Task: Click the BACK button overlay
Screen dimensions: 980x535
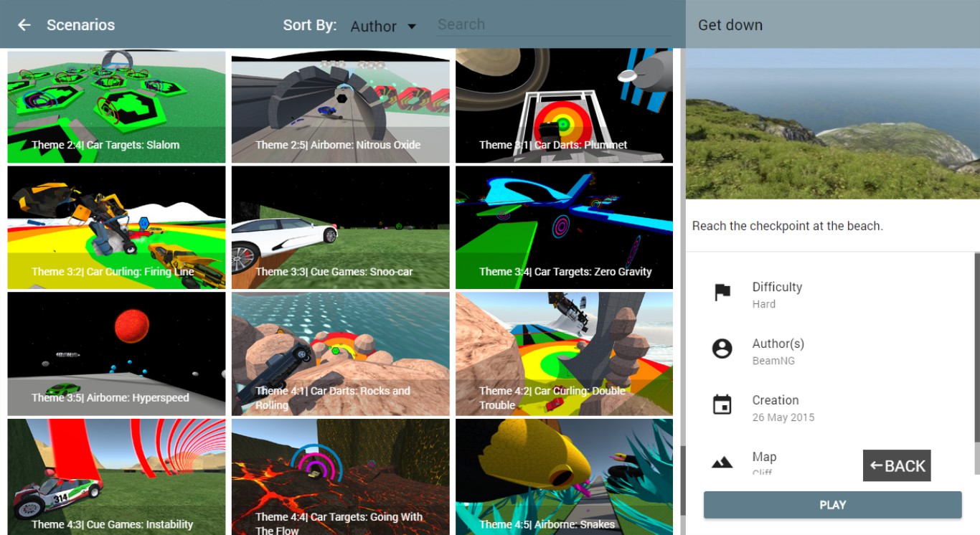Action: pos(897,465)
